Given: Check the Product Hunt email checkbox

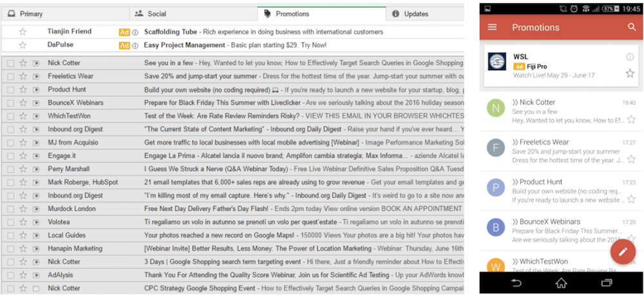Looking at the screenshot, I should pyautogui.click(x=11, y=90).
